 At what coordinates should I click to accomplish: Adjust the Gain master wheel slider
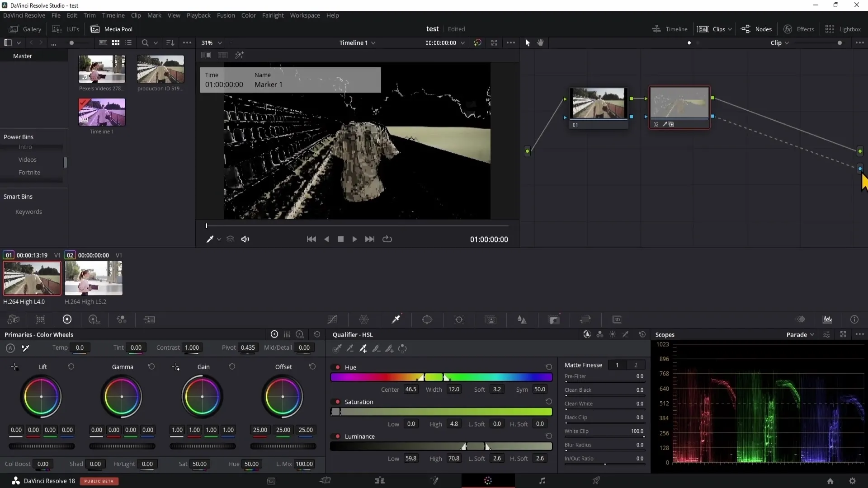click(203, 446)
